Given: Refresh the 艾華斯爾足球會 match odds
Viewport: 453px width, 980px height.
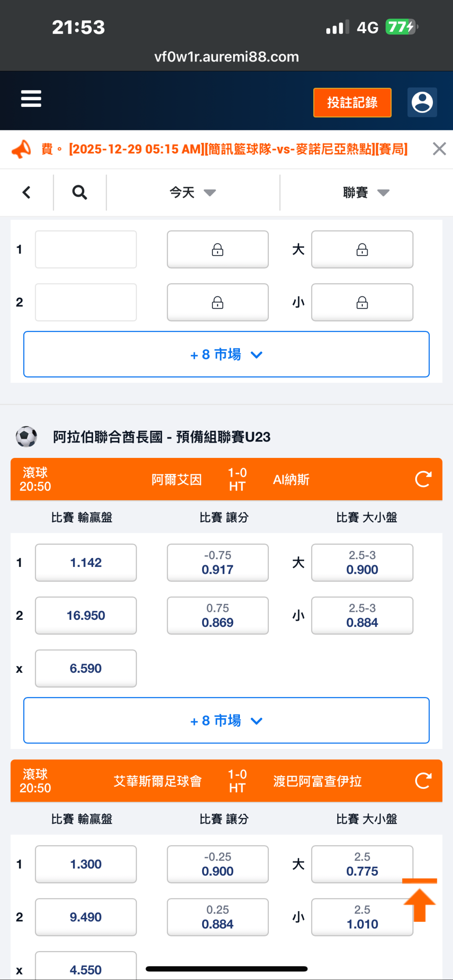Looking at the screenshot, I should [423, 781].
